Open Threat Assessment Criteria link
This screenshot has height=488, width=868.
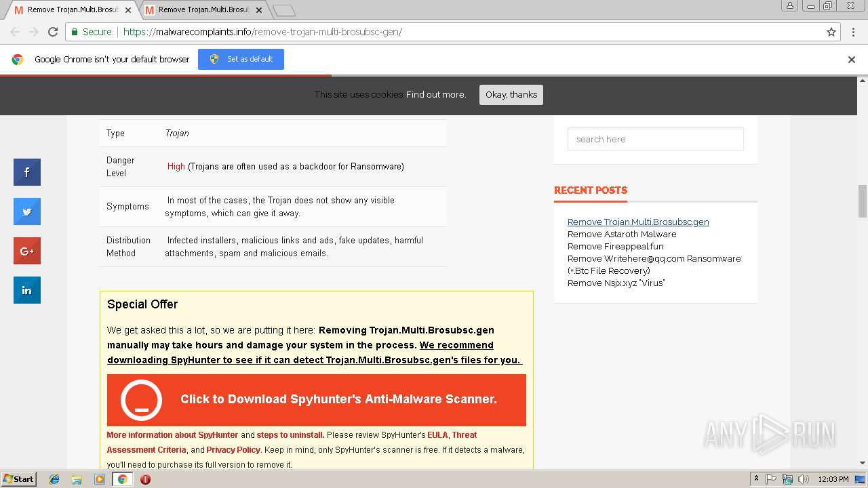tap(292, 443)
